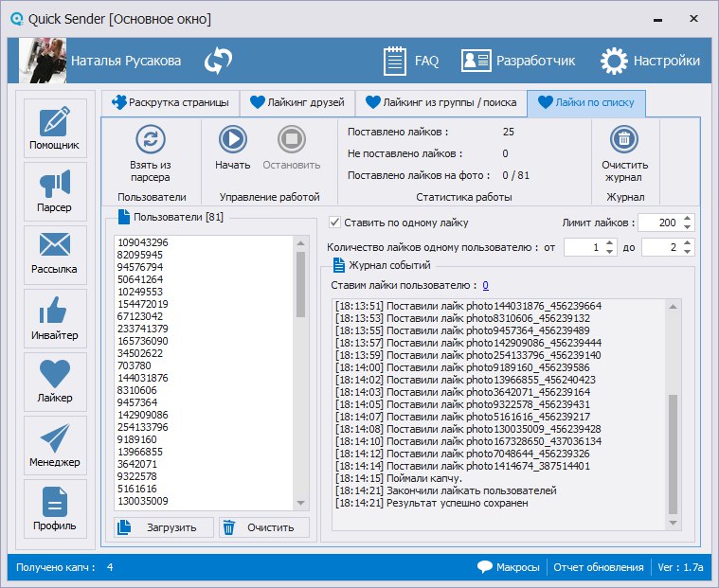
Task: Switch to Раскрутка страницы tab
Action: tap(169, 102)
